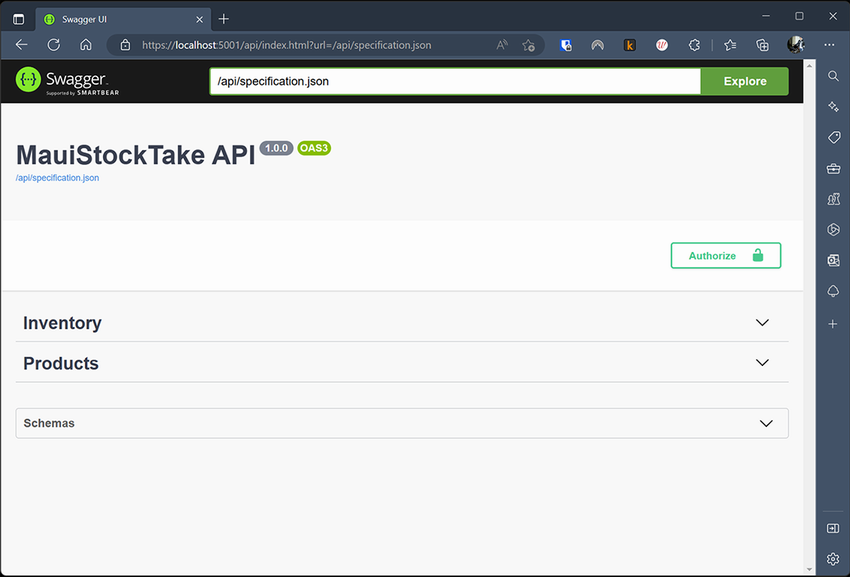Click the blue password manager extension icon
Screen dimensions: 850x577
[565, 44]
